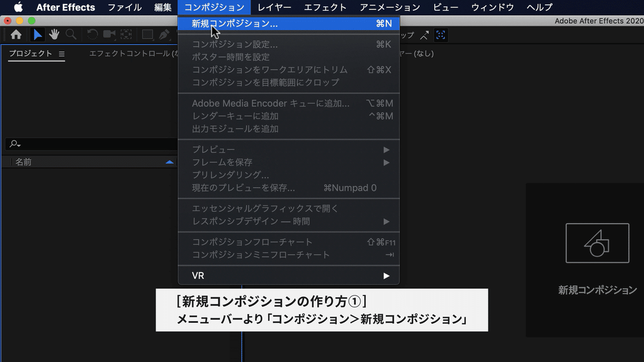This screenshot has width=644, height=362.
Task: Maximize the window with green button
Action: point(32,20)
